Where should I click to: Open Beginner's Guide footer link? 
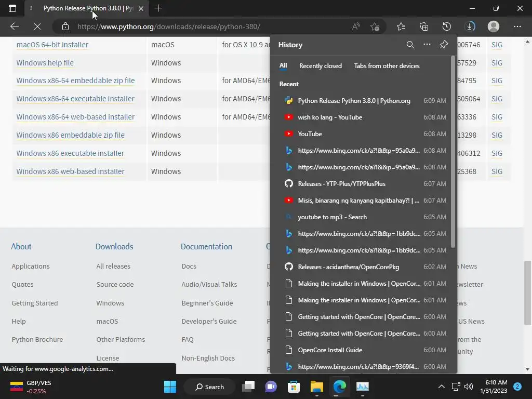pyautogui.click(x=207, y=303)
